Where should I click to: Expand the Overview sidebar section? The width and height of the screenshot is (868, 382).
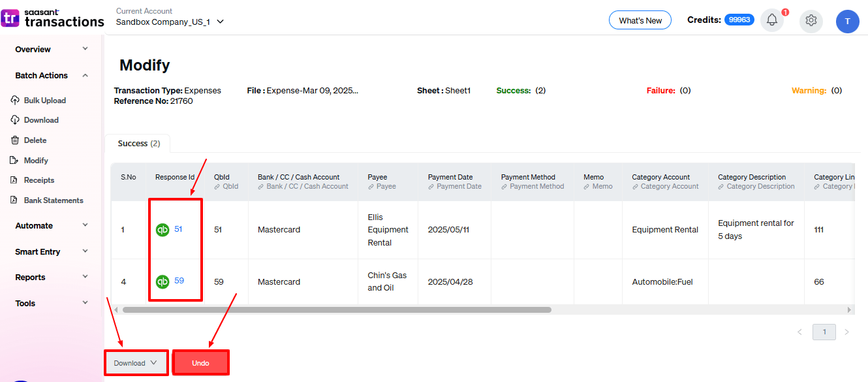coord(51,50)
